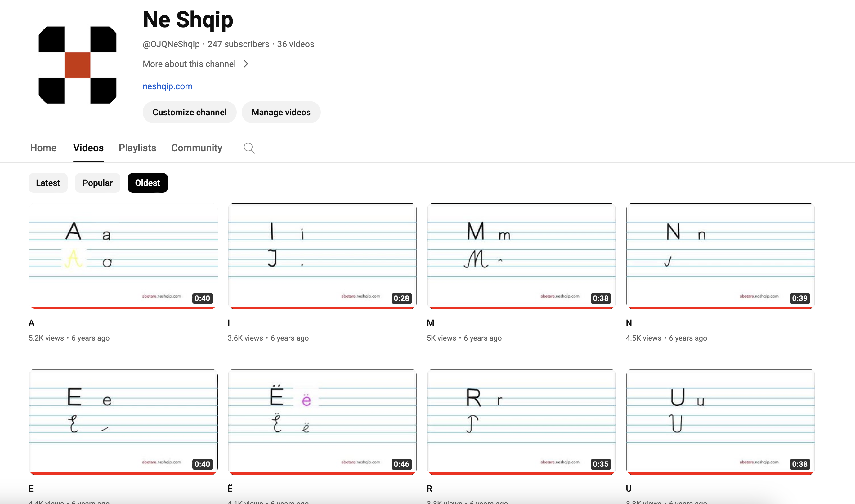
Task: Click the red progress bar under video N
Action: (720, 307)
